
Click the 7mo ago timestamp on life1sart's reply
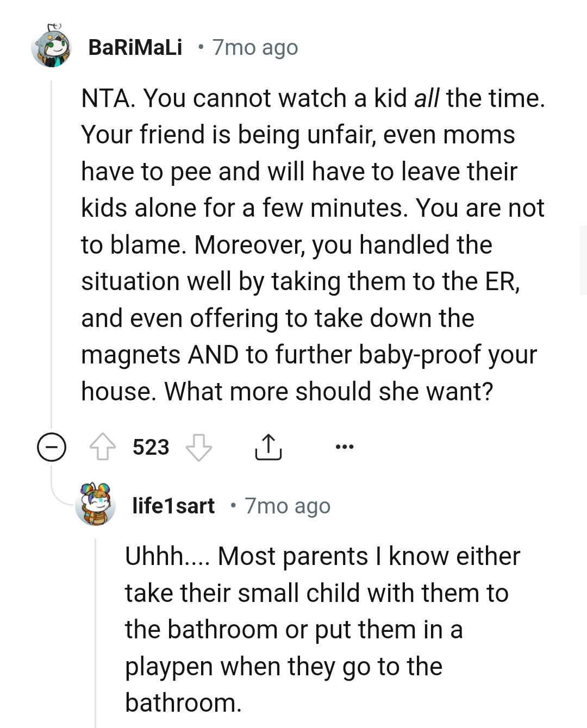pos(287,505)
